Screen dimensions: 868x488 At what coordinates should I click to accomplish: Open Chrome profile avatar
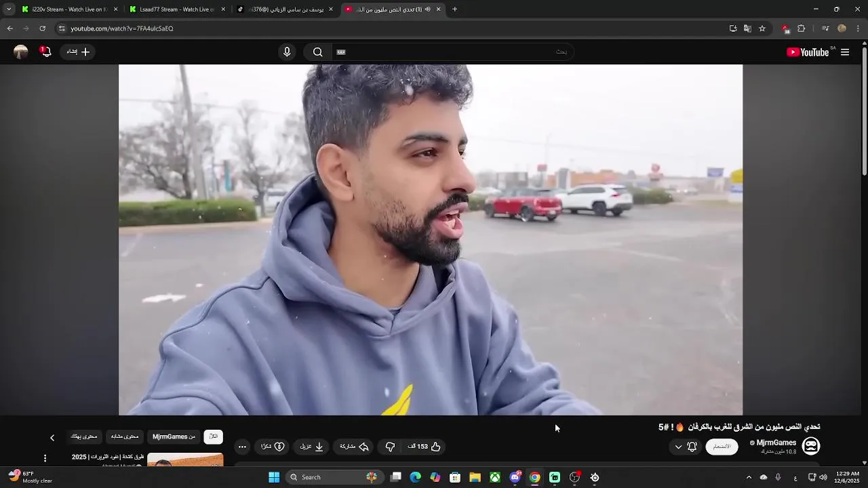click(x=842, y=28)
